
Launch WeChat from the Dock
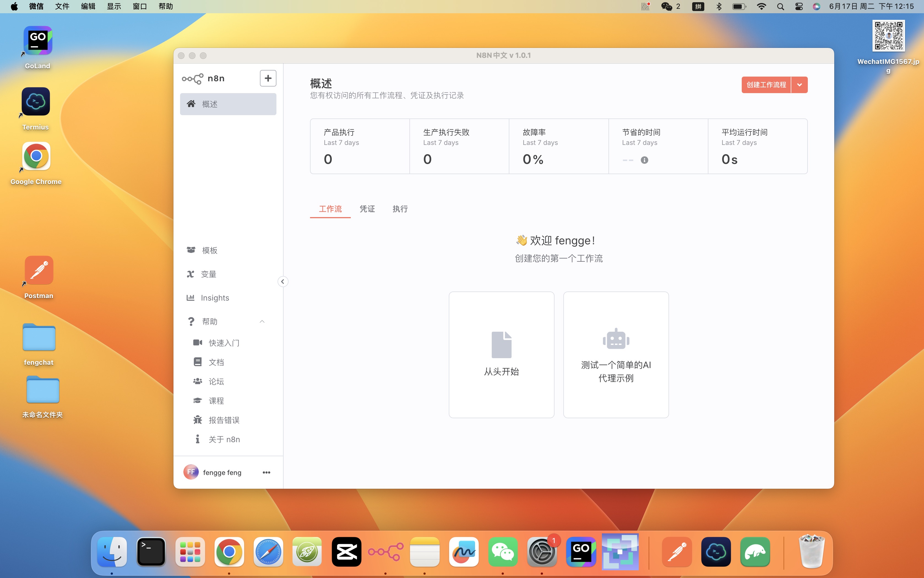503,552
